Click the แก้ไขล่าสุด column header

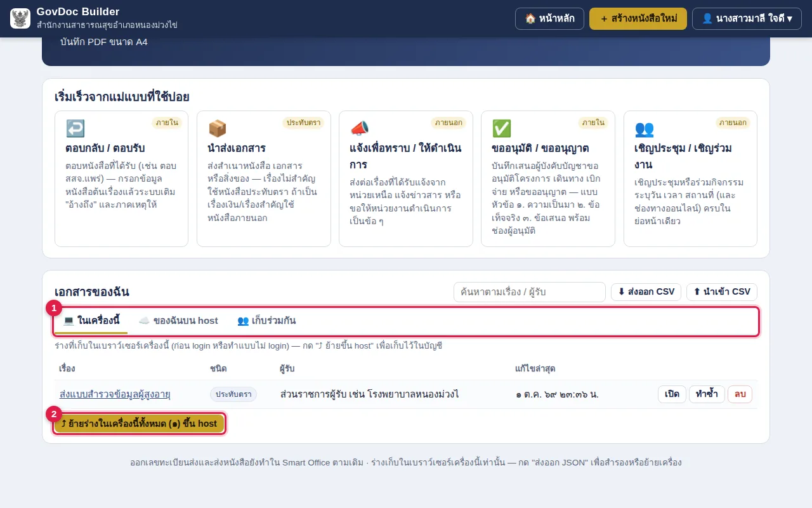pos(536,369)
